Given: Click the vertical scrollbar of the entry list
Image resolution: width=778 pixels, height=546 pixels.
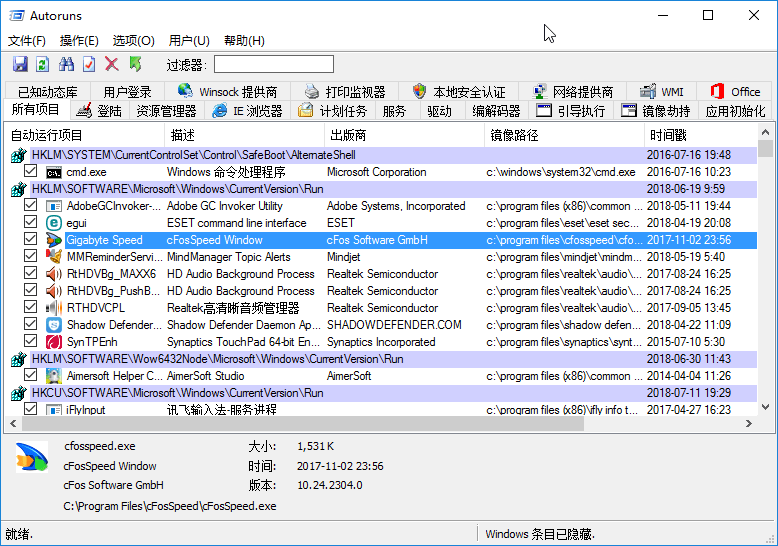Looking at the screenshot, I should click(766, 280).
